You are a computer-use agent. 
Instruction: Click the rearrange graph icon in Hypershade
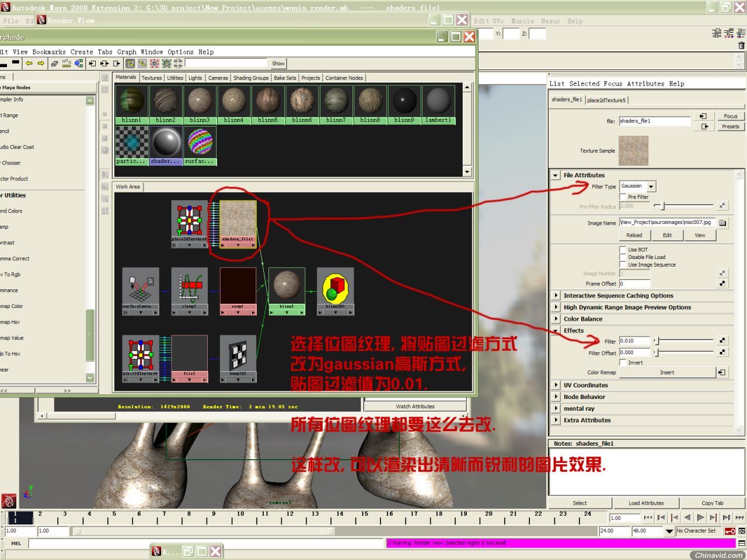67,63
